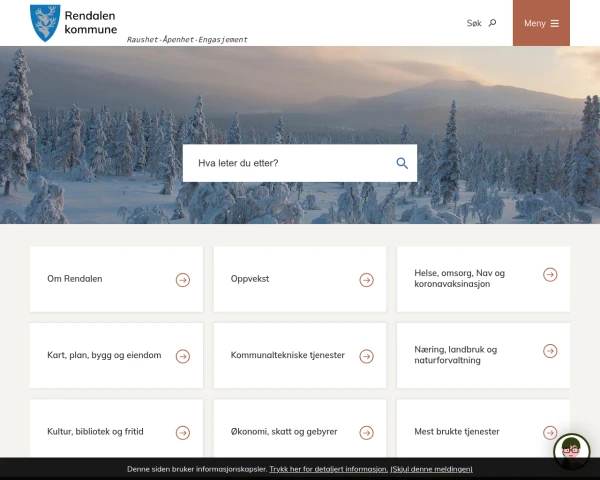Click the arrow icon on the Kommunaltekniske tjenester card

367,356
